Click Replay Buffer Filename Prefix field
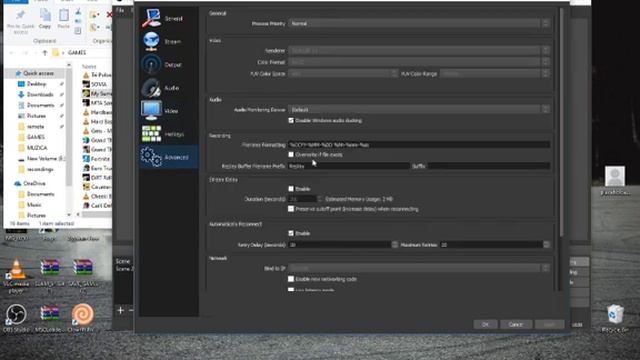The width and height of the screenshot is (640, 360). click(x=349, y=166)
